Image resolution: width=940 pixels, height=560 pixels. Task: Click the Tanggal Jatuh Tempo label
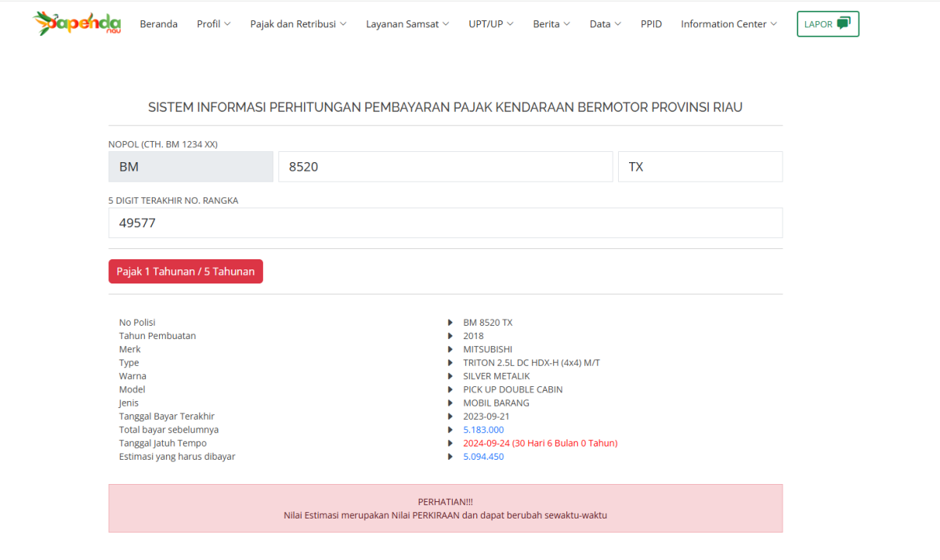tap(163, 443)
